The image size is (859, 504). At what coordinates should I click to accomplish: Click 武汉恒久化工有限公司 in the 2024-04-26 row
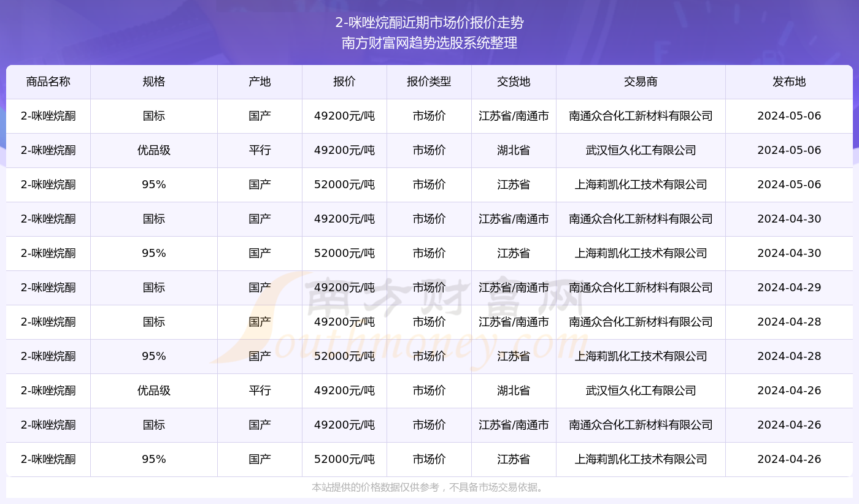point(641,391)
